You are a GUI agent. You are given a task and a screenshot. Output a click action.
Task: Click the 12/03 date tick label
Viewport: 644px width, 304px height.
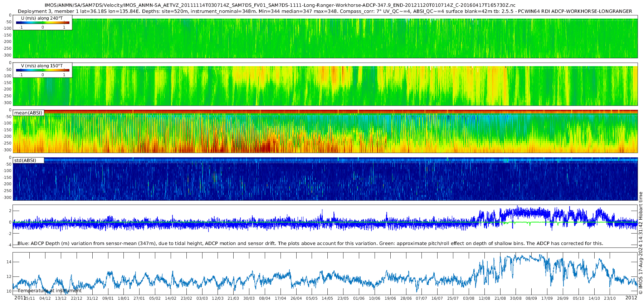218,298
